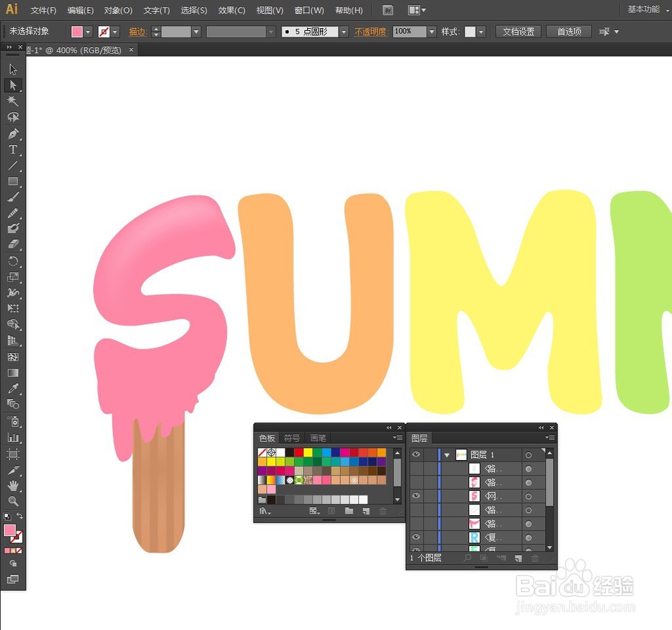The image size is (672, 630).
Task: Switch to the 符号 tab
Action: tap(292, 438)
